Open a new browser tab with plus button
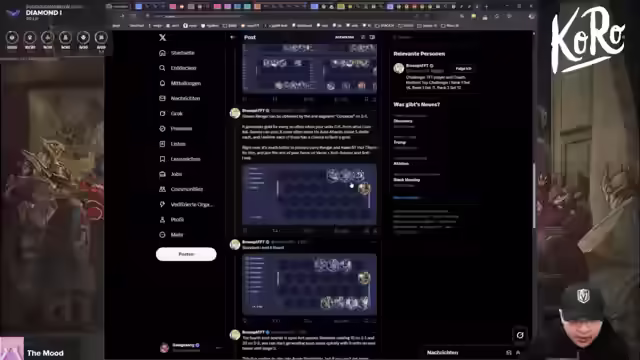Viewport: 640px width, 360px height. [x=486, y=7]
